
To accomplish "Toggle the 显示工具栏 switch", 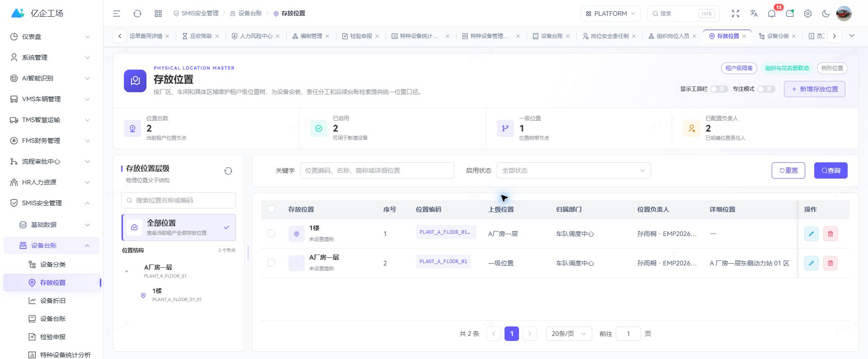I will (x=719, y=89).
